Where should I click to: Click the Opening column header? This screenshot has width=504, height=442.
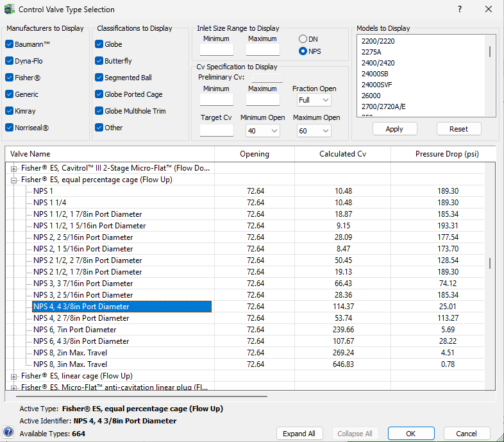tap(255, 154)
